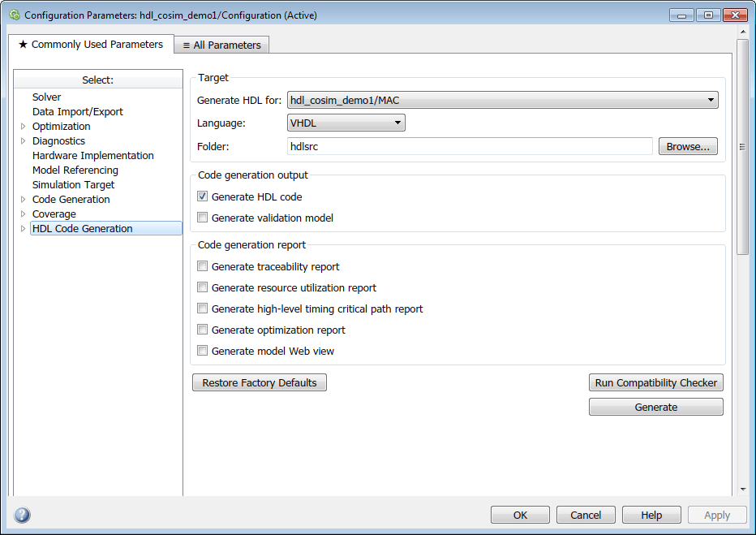Click Restore Factory Defaults button
The width and height of the screenshot is (756, 535).
tap(260, 383)
